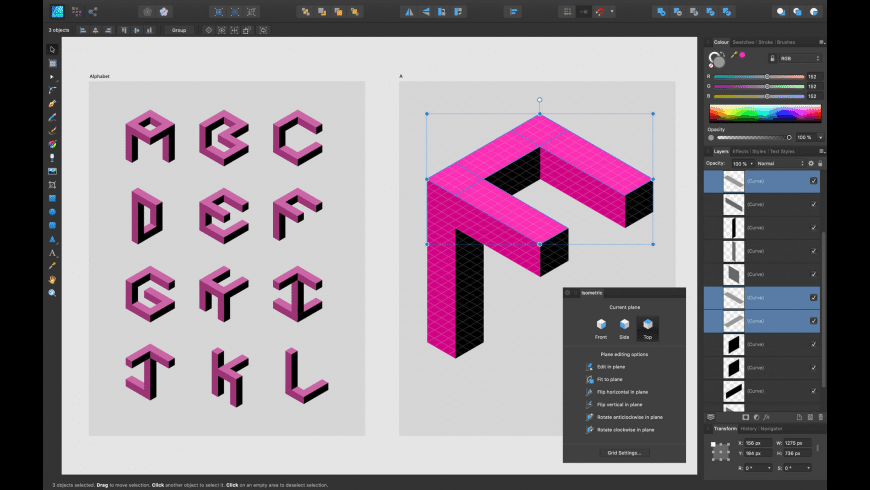The width and height of the screenshot is (870, 490).
Task: Open the Alignment options icon
Action: click(513, 11)
